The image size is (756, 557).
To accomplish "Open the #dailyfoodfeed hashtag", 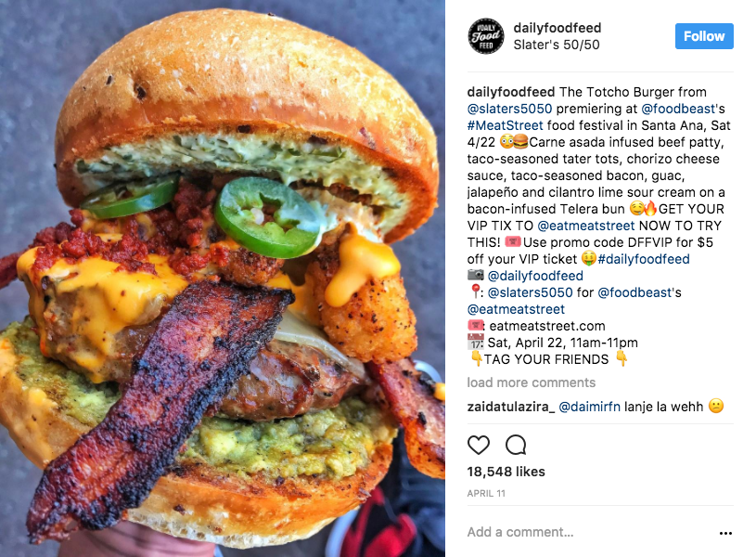I will click(x=644, y=259).
